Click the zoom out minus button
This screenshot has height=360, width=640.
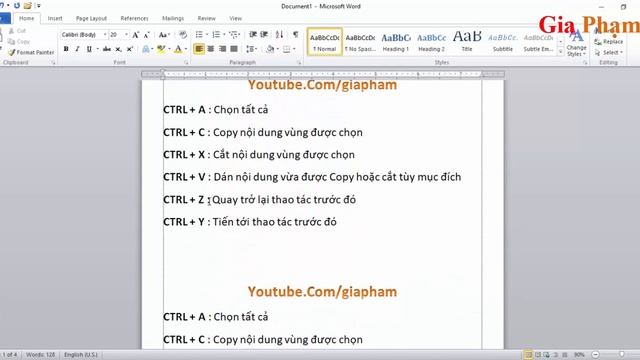(596, 355)
